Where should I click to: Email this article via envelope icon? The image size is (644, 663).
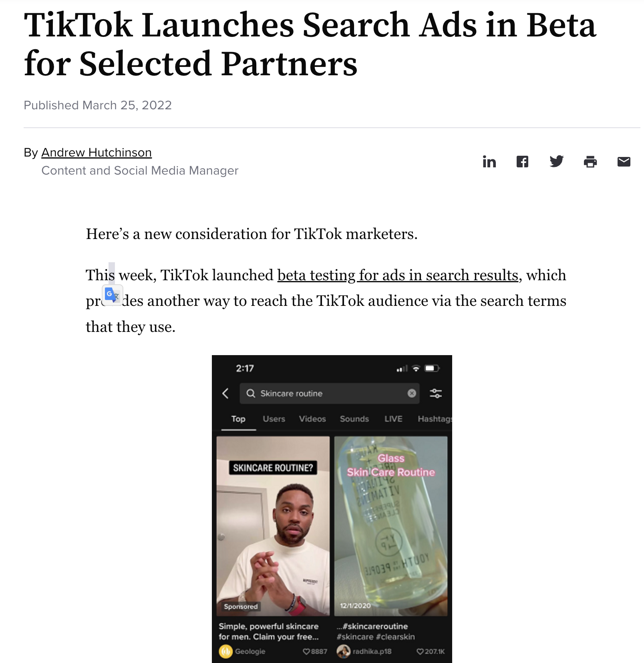point(624,162)
